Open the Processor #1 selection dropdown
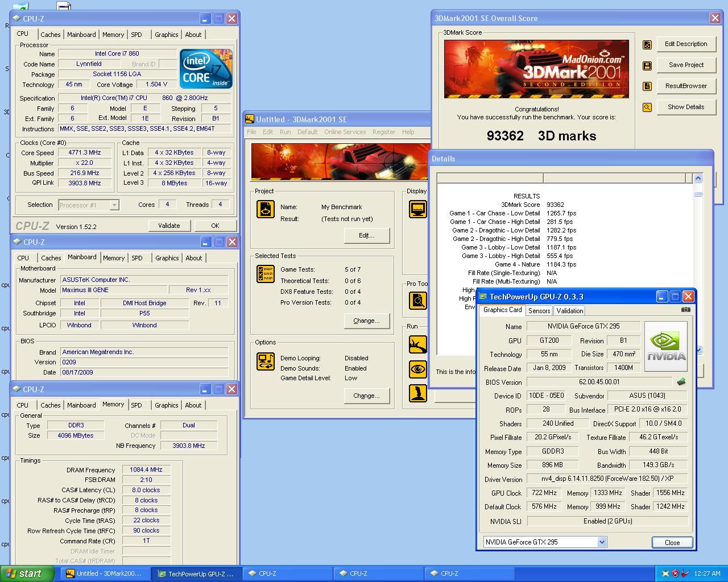728x582 pixels. tap(114, 205)
